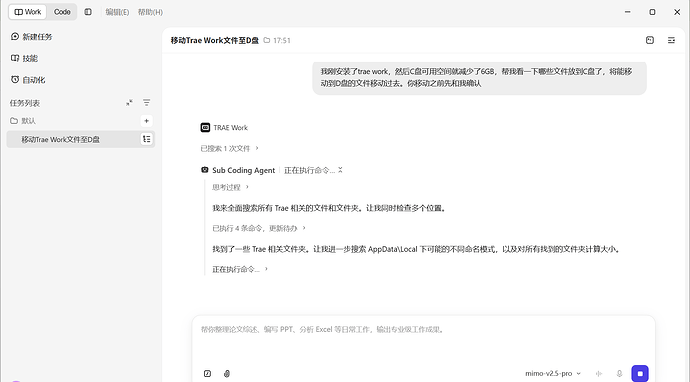
Task: Open the slash command icon in the input box
Action: tap(207, 374)
